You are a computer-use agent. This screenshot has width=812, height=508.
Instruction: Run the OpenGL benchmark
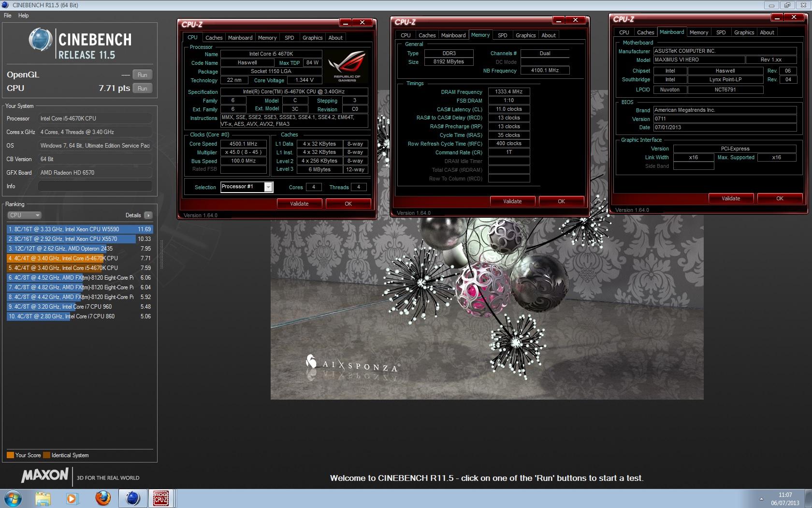pyautogui.click(x=142, y=75)
